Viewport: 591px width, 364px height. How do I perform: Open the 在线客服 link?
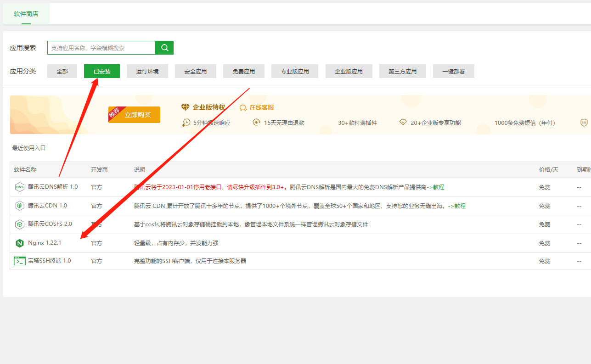click(x=262, y=107)
